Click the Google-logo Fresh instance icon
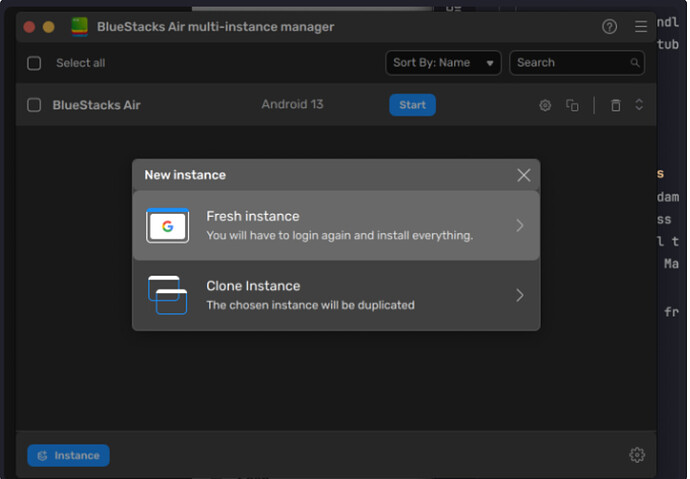The width and height of the screenshot is (690, 479). coord(167,226)
